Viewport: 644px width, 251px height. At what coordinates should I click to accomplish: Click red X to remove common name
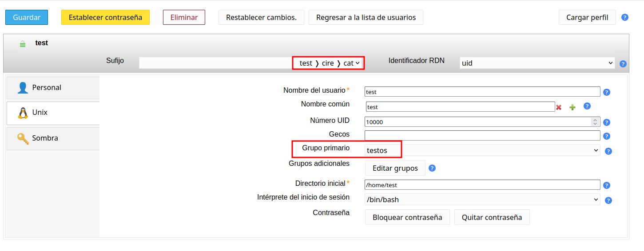pos(559,107)
